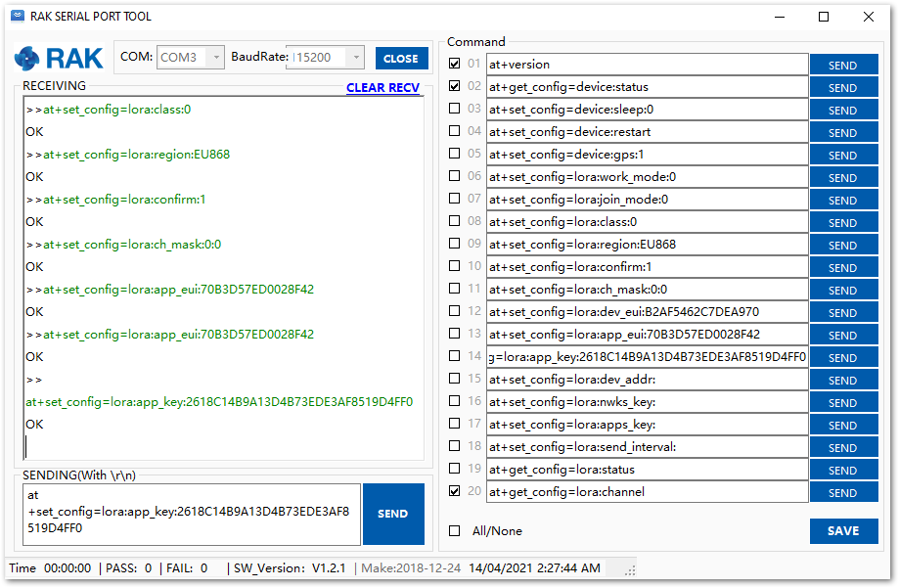Viewport: 899px width, 588px height.
Task: Send command 14 lora:app_key
Action: tap(843, 357)
